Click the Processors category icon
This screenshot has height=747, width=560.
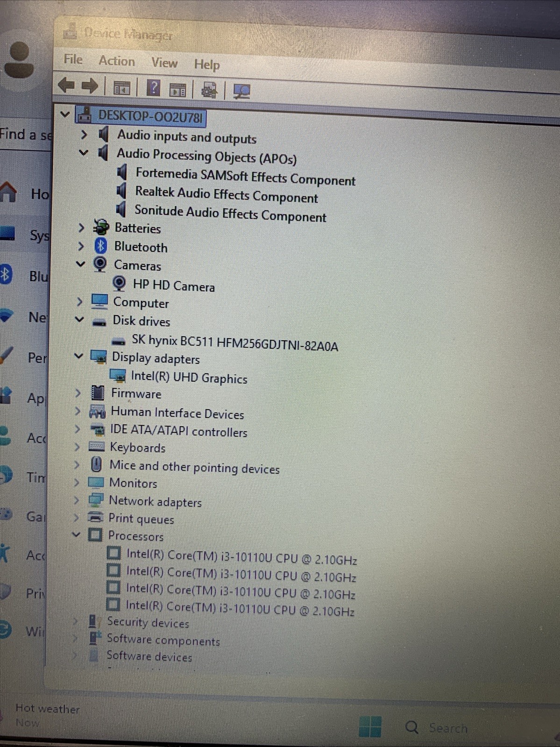click(x=95, y=534)
